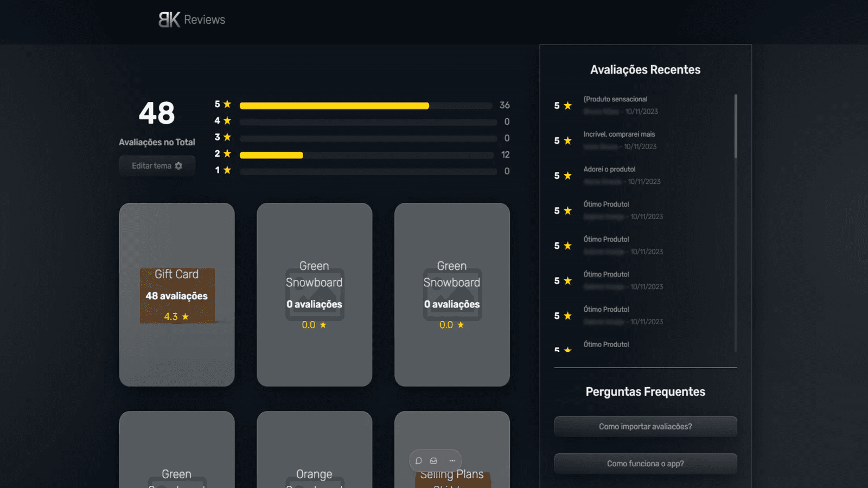Expand the 'Como importar avaliações?' FAQ item
The image size is (868, 488).
[x=645, y=426]
